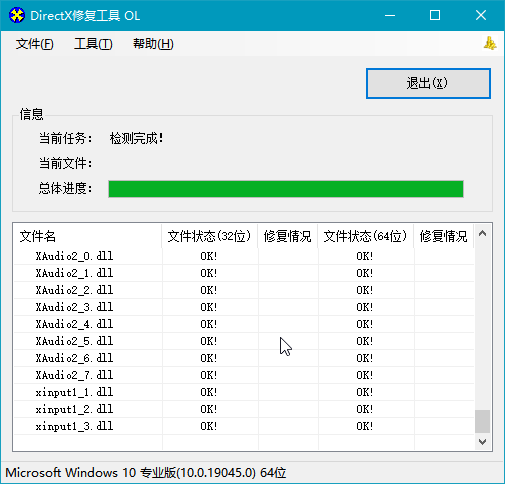Select the XAudio2_0.dll row
The image size is (505, 484).
click(x=244, y=256)
